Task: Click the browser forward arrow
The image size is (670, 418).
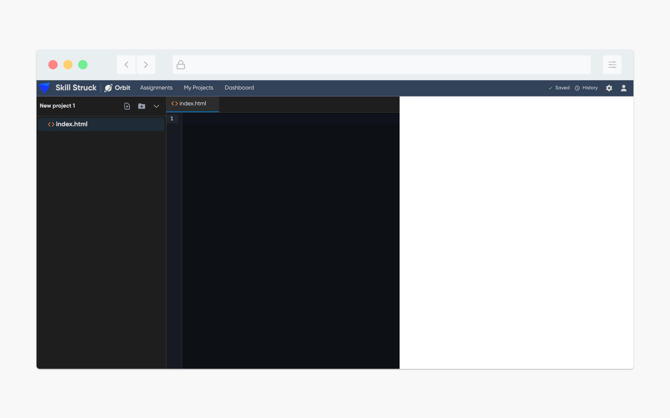Action: [x=146, y=65]
